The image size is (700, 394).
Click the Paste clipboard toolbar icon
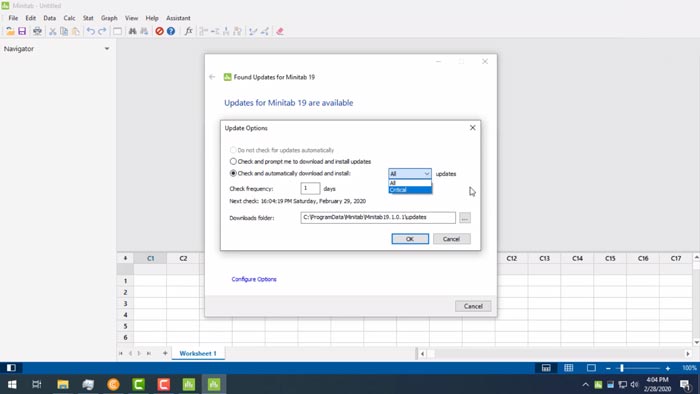76,31
